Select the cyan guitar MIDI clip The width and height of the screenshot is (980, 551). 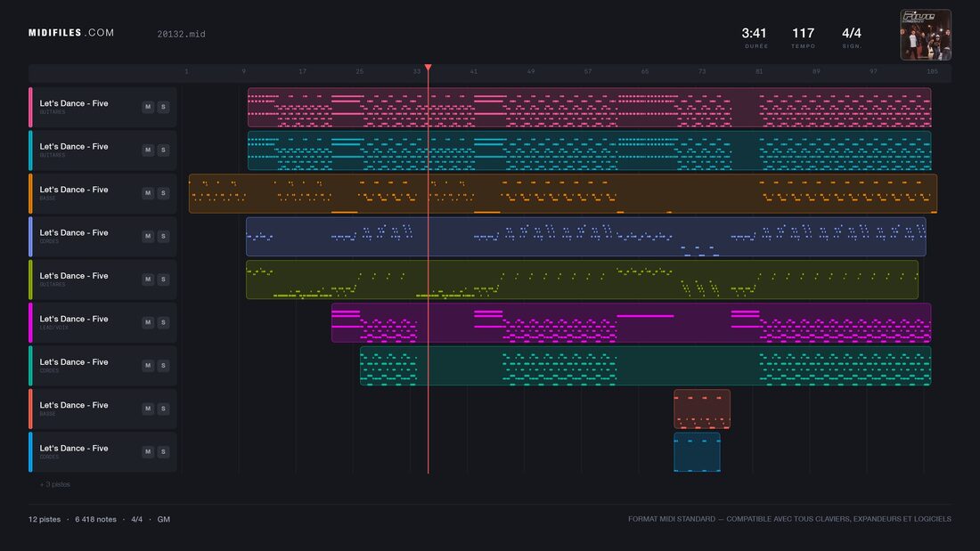[x=590, y=150]
